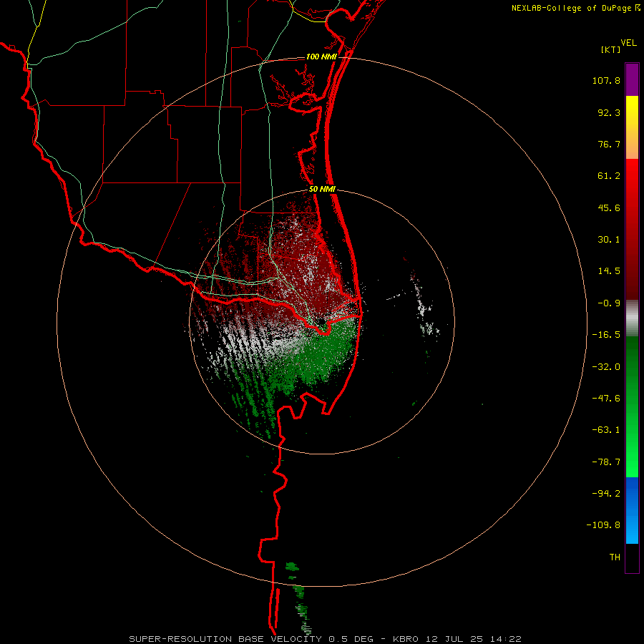Click the -32.0 velocity scale value
The image size is (644, 644).
click(606, 367)
